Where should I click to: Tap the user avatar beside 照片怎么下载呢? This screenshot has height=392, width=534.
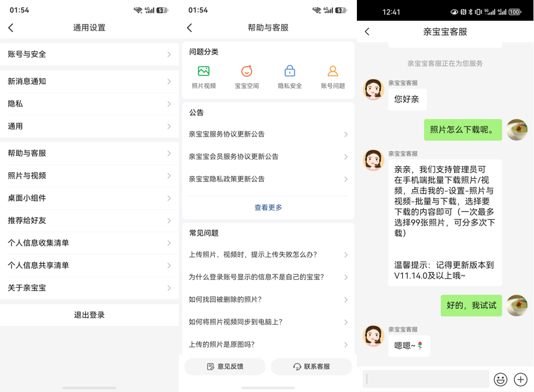coord(517,130)
